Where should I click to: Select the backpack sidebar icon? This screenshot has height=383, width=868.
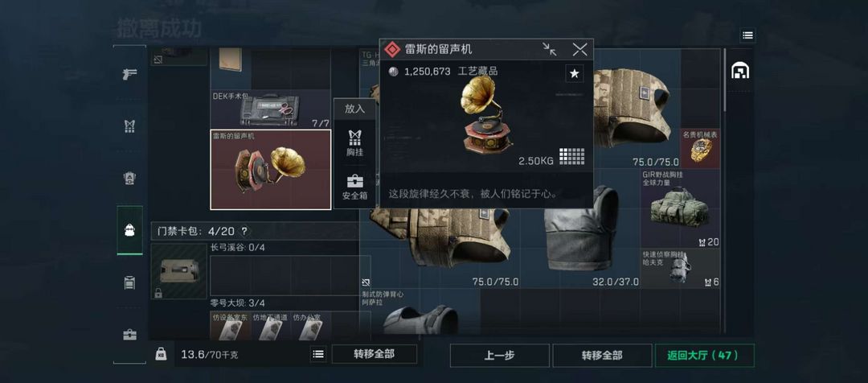(129, 230)
